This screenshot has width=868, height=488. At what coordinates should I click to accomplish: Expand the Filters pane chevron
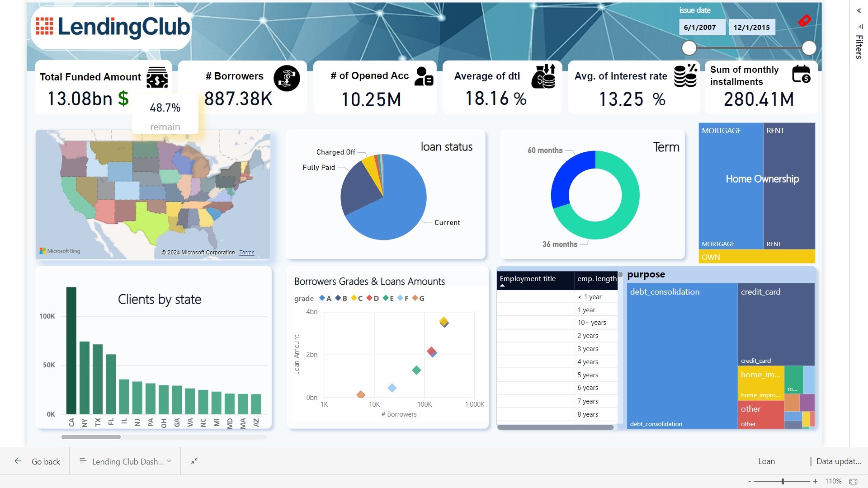coord(859,10)
